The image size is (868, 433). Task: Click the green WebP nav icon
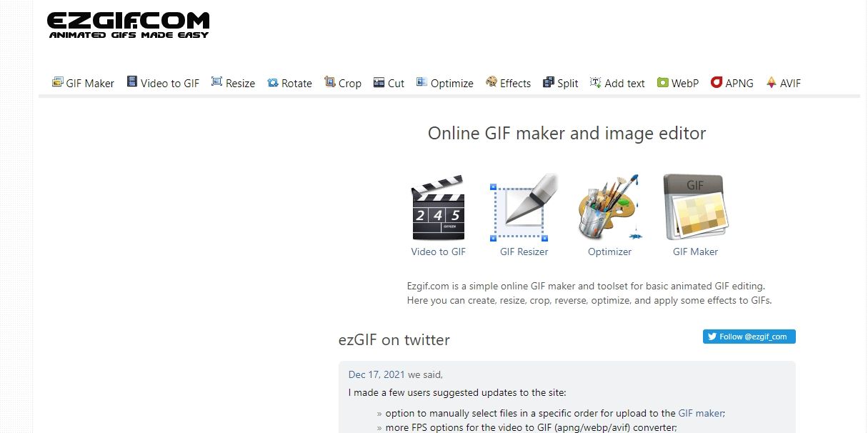[x=663, y=83]
